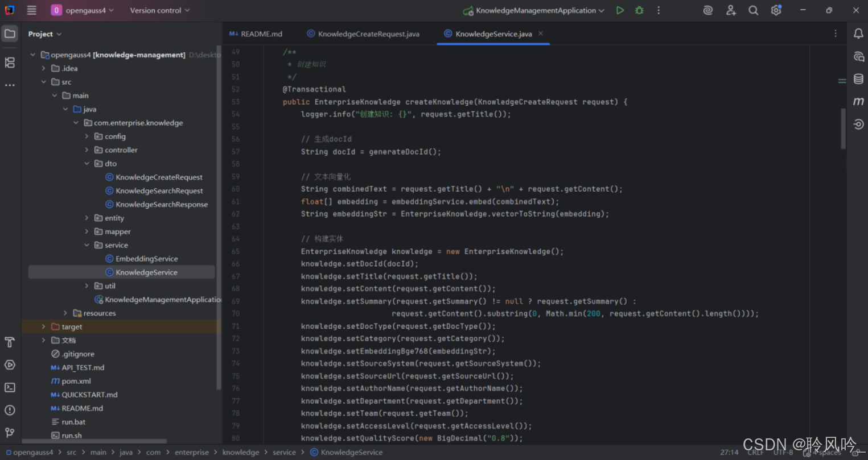Open the Maven tool window
Screen dimensions: 868x460
(x=858, y=101)
